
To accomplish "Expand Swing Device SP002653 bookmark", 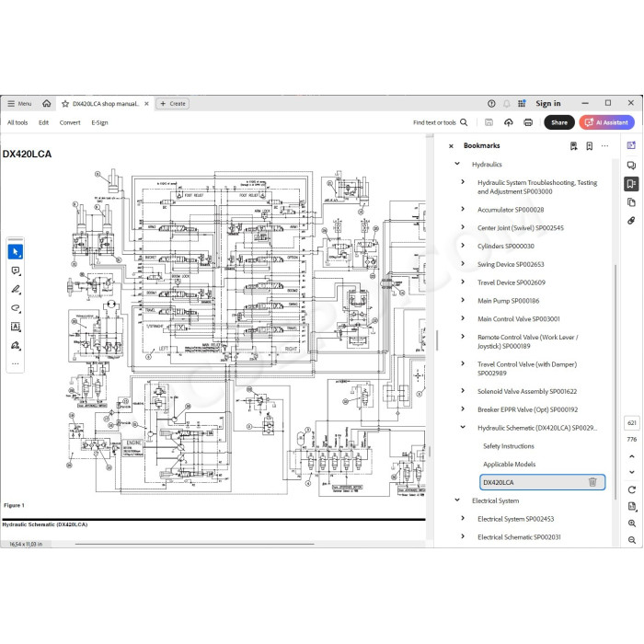I will click(x=463, y=264).
